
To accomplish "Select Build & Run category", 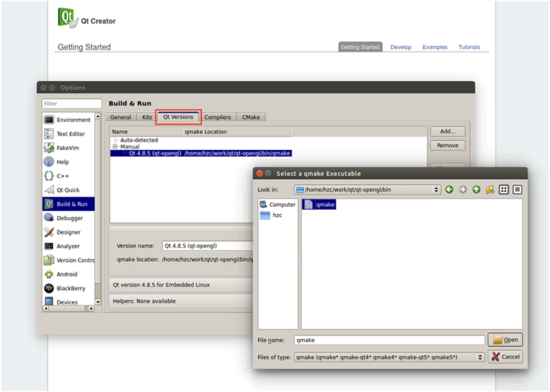I will point(68,204).
